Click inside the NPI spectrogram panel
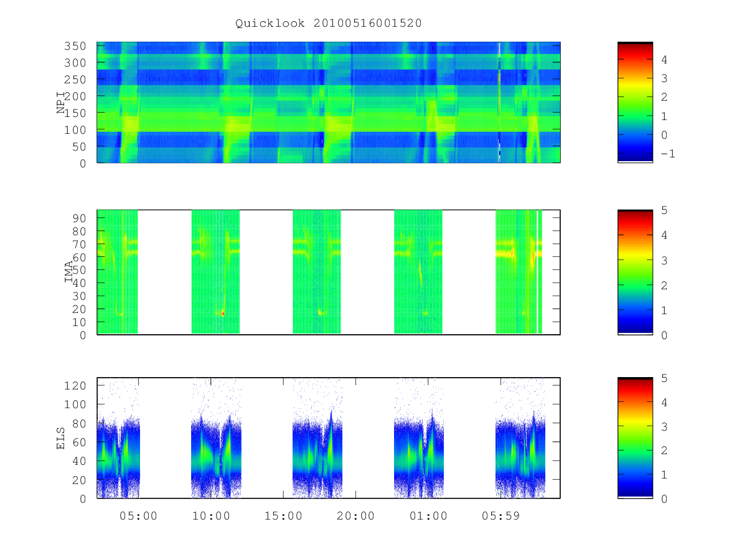747x560 pixels. coord(329,102)
